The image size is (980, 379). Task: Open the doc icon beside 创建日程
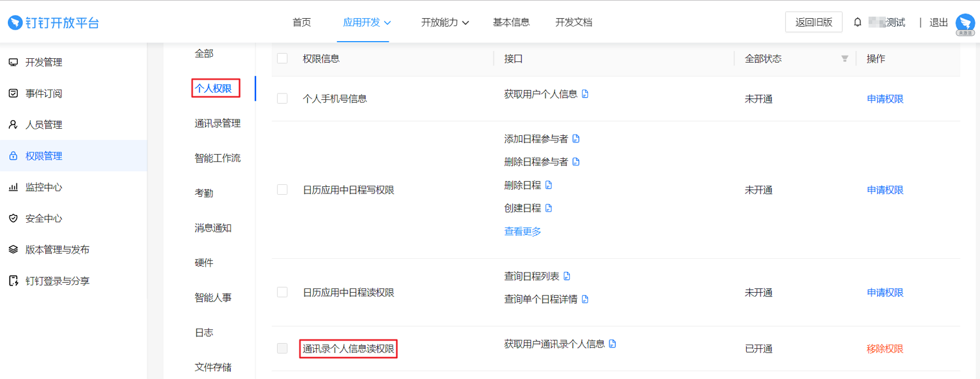(548, 208)
